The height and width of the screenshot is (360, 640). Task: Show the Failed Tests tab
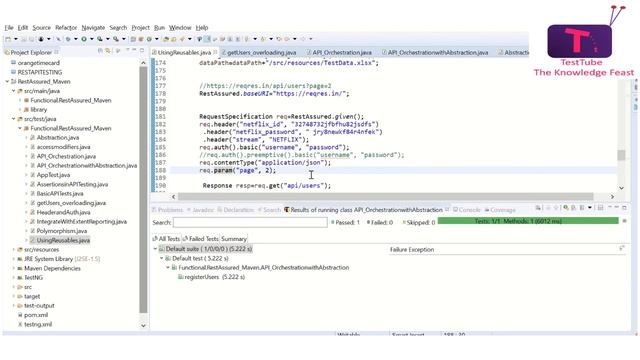click(x=200, y=239)
